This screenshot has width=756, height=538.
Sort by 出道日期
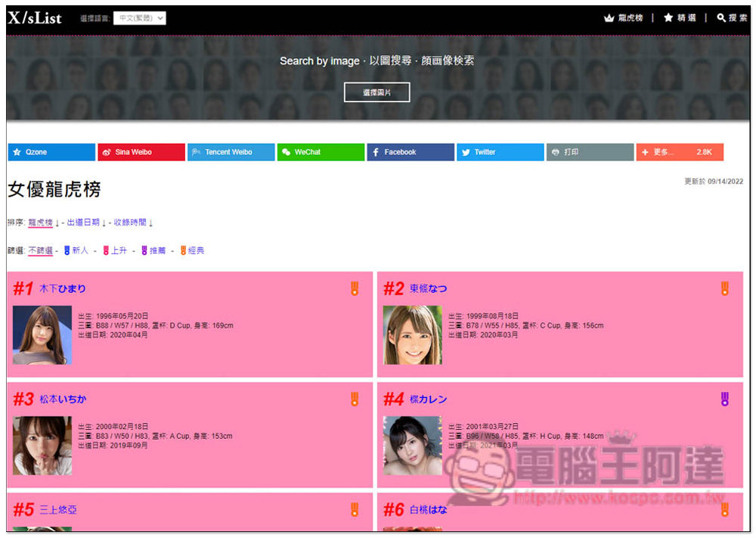tap(83, 222)
